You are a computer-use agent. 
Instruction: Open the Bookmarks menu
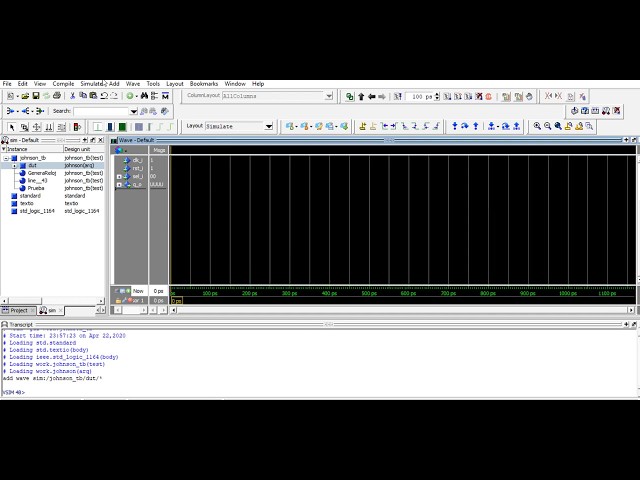point(204,84)
